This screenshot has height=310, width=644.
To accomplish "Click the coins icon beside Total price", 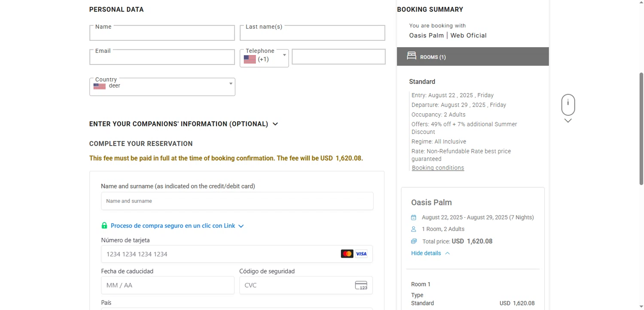I will (x=413, y=241).
